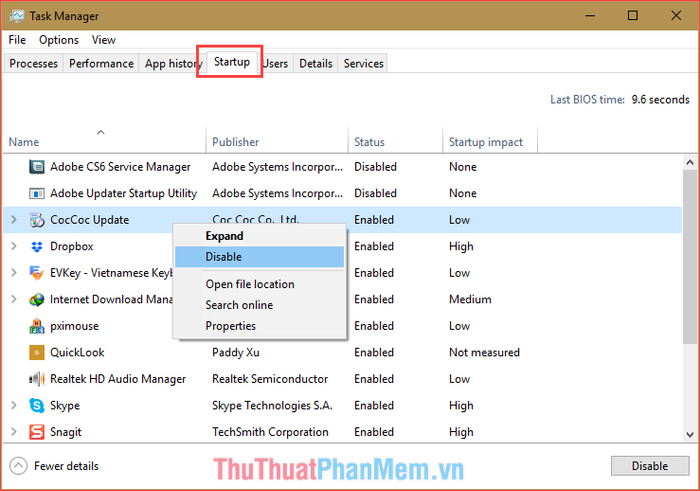Choose Disable in the context menu
700x491 pixels.
click(x=259, y=257)
